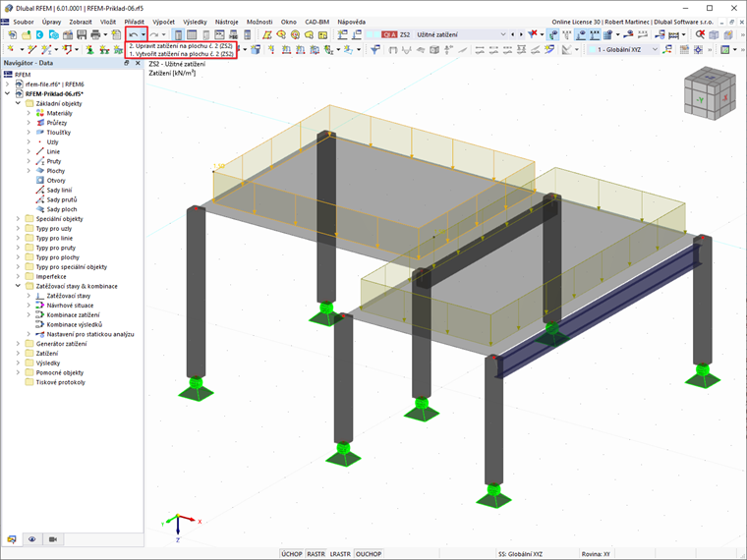
Task: Click the printout report icon next to Print
Action: (116, 34)
